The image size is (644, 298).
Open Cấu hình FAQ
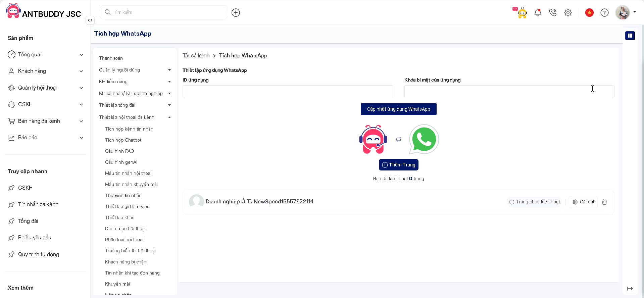(119, 151)
